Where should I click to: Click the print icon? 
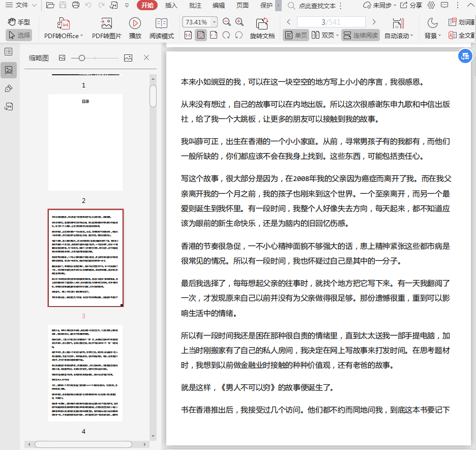(x=76, y=5)
